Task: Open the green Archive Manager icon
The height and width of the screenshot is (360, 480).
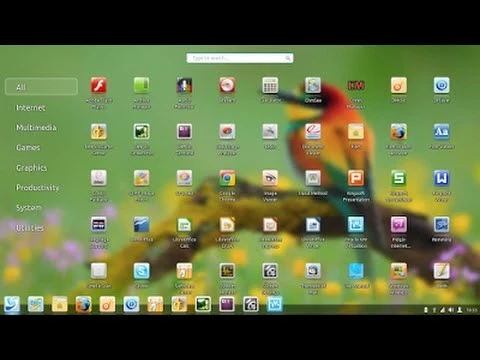Action: click(x=141, y=85)
